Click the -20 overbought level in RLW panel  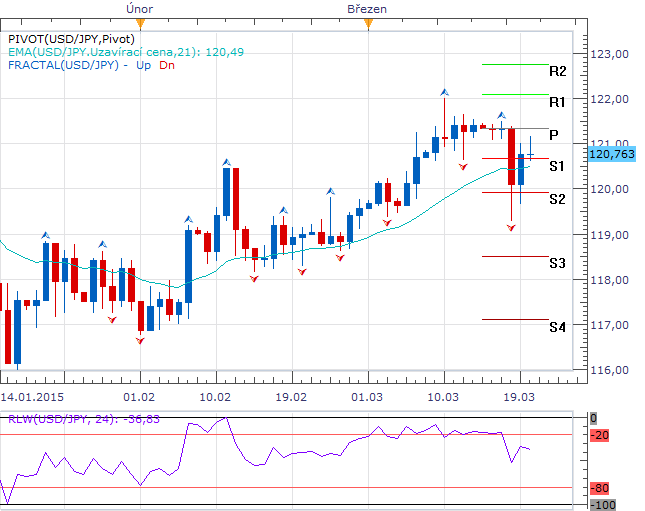coord(601,435)
